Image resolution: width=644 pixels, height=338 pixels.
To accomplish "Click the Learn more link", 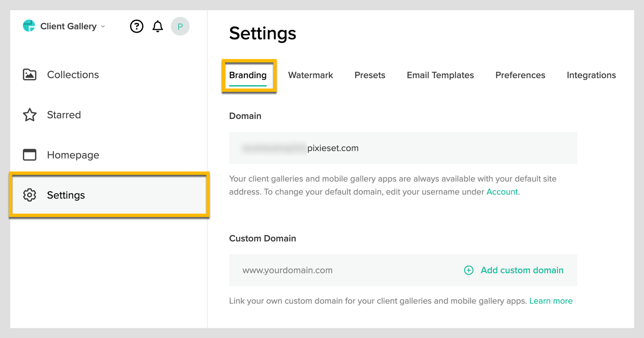I will (551, 301).
